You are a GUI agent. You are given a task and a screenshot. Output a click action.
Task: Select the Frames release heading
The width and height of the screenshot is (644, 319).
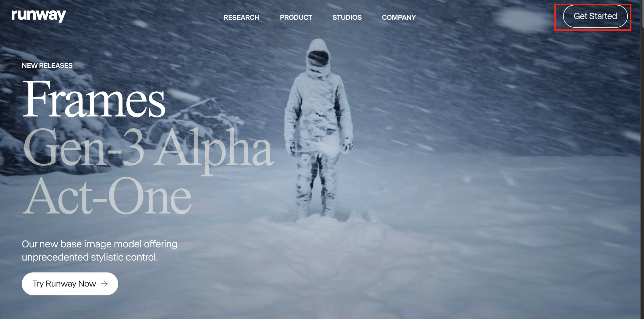(94, 99)
